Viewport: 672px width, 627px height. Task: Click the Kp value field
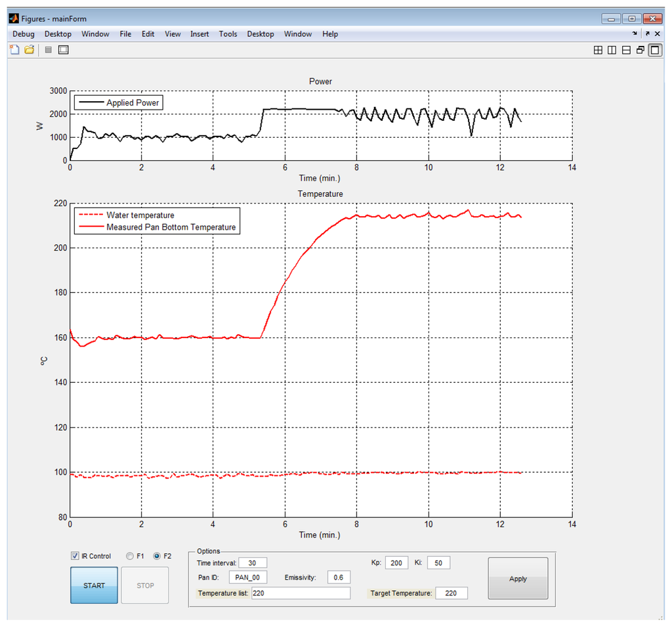[397, 563]
